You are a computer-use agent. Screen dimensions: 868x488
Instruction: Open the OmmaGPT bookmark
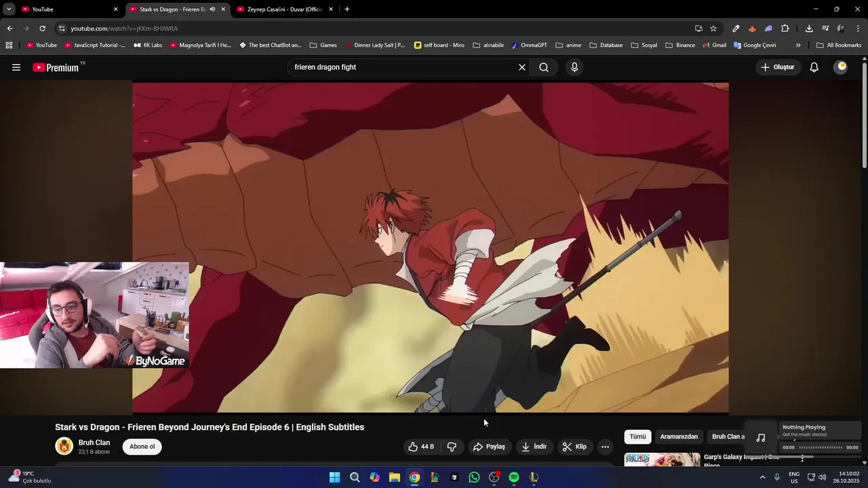pyautogui.click(x=530, y=45)
